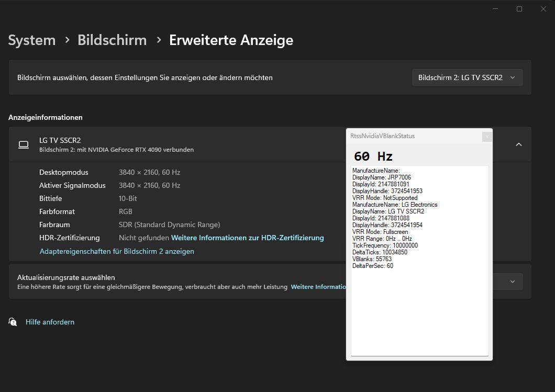Click Hilfe anfordern link

coord(50,322)
